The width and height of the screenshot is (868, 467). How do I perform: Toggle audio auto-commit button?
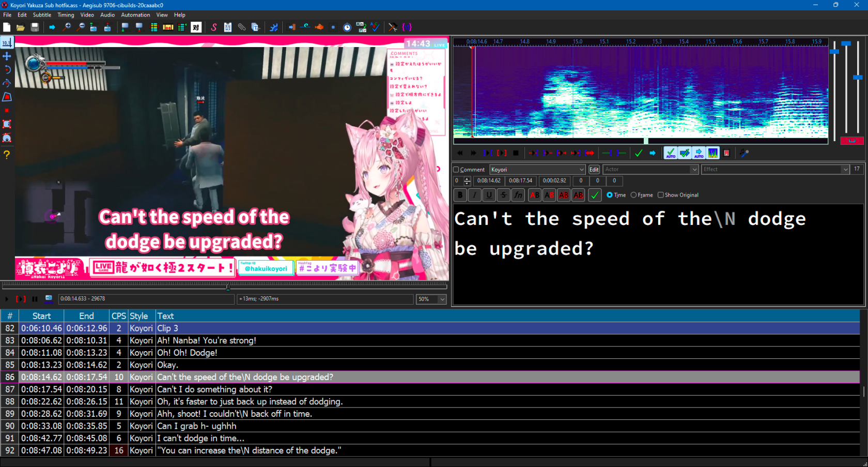tap(671, 153)
